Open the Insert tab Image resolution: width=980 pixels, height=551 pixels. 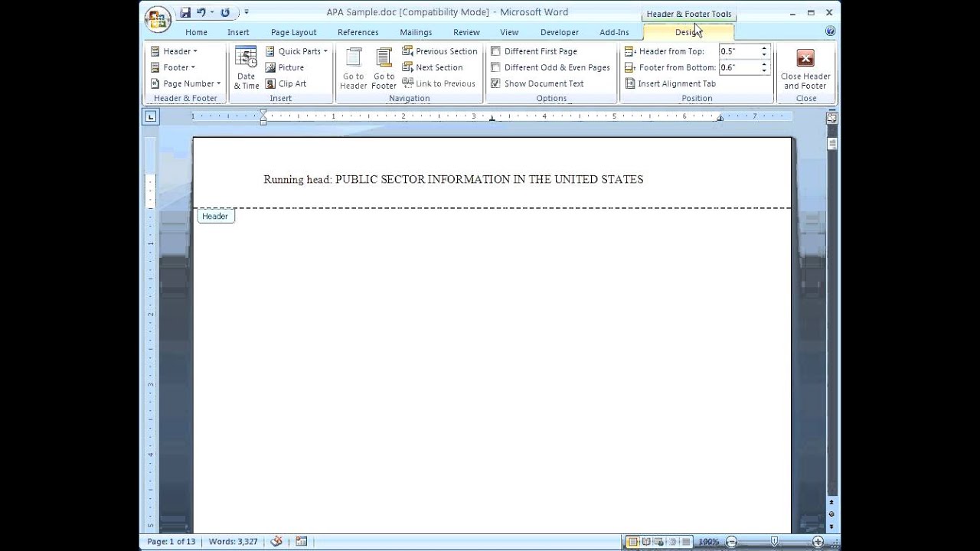pyautogui.click(x=238, y=32)
